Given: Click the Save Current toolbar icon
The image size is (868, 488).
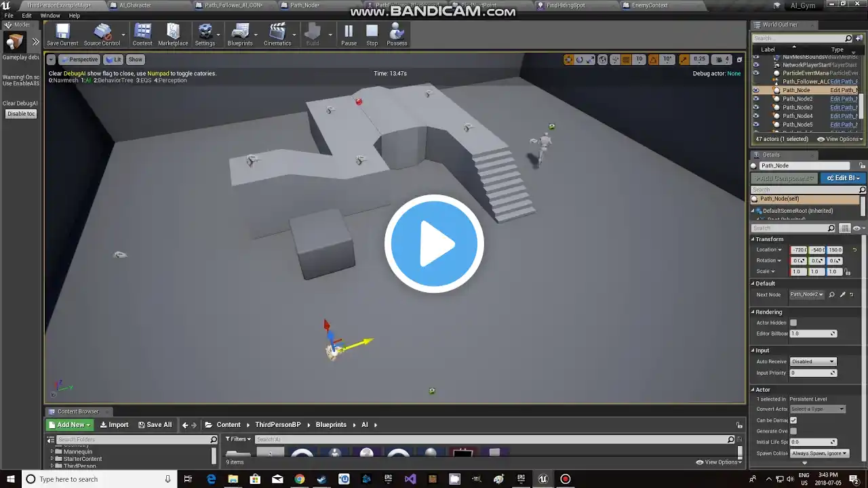Looking at the screenshot, I should [62, 35].
